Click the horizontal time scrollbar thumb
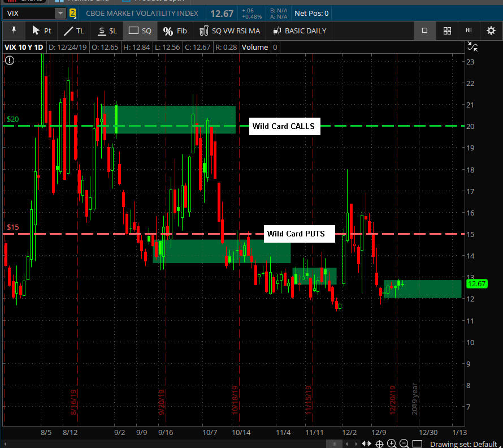Viewport: 503px width, 448px height. (x=336, y=443)
